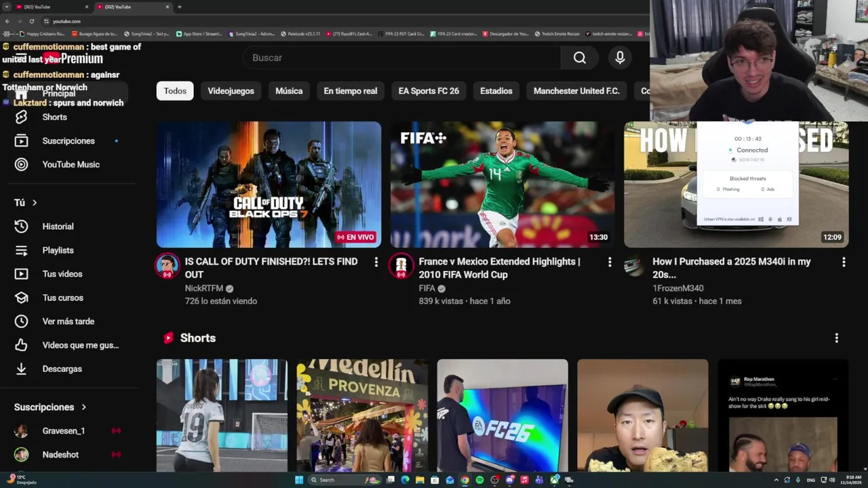This screenshot has width=868, height=488.
Task: Open the Shorts section three-dot menu
Action: pyautogui.click(x=836, y=338)
